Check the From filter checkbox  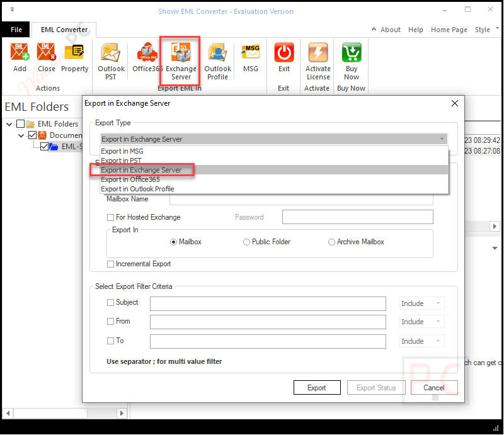pyautogui.click(x=111, y=321)
